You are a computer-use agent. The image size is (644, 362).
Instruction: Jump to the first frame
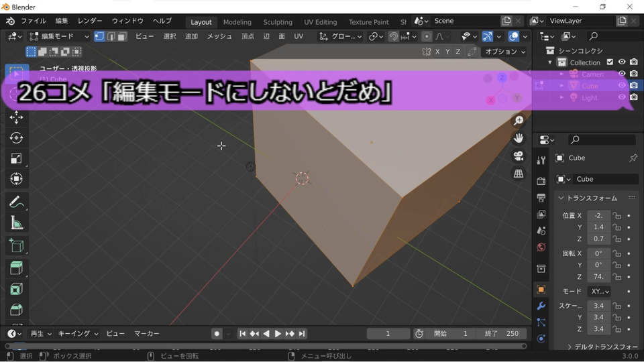point(242,334)
